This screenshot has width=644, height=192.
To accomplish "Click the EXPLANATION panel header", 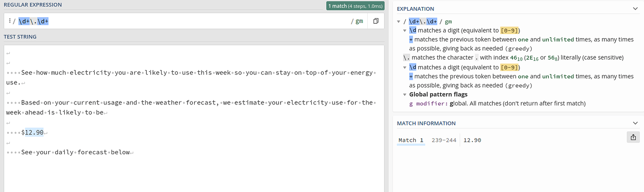I will tap(415, 8).
